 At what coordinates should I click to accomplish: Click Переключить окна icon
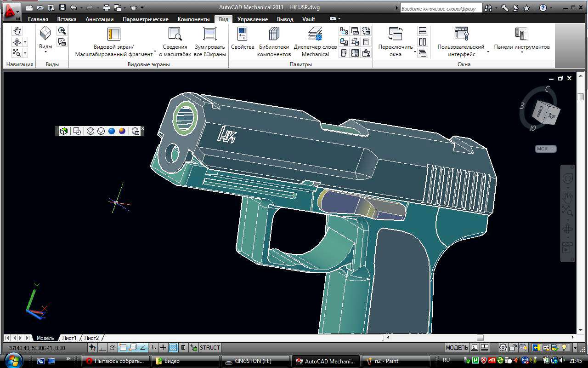tap(396, 34)
